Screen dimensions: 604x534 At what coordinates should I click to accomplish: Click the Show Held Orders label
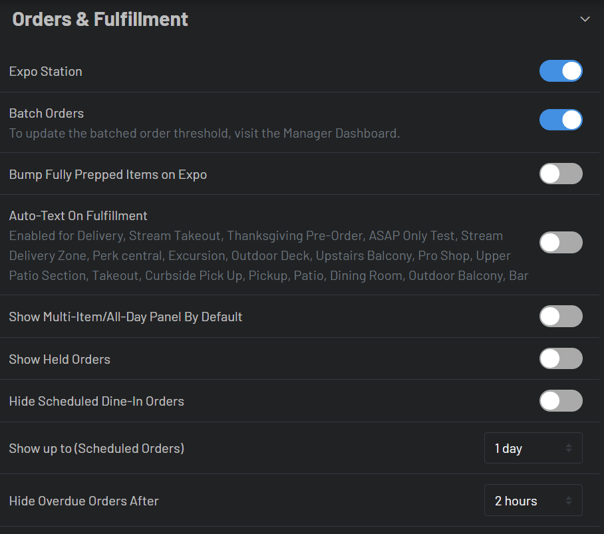click(60, 359)
